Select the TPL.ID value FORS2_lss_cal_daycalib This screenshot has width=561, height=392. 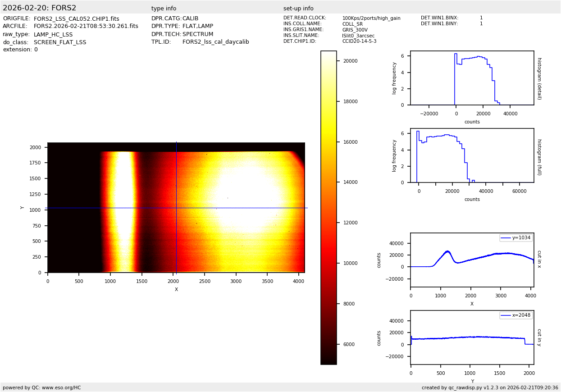coord(215,42)
